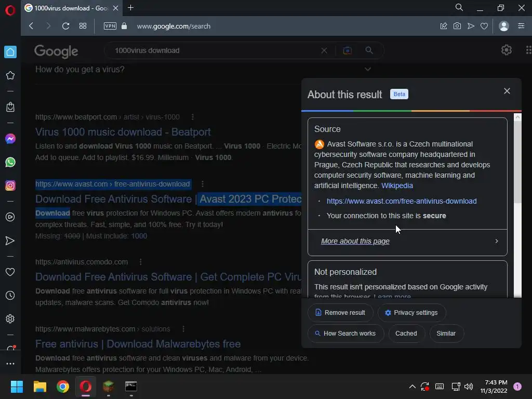Open Opera profile account avatar
Viewport: 532px width, 399px height.
coord(504,26)
